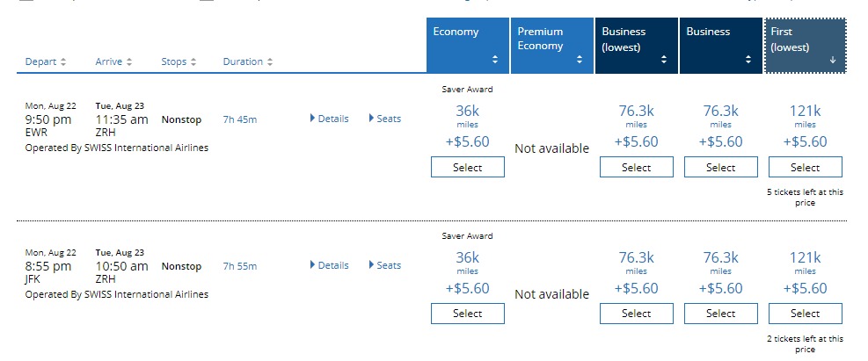Expand Seats for JFK to ZRH flight
Image resolution: width=868 pixels, height=361 pixels.
384,265
